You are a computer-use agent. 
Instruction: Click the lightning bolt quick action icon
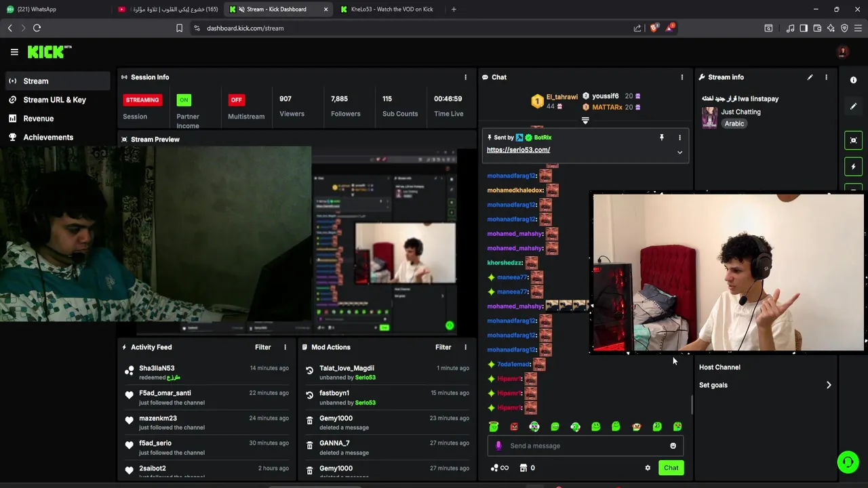pyautogui.click(x=853, y=167)
